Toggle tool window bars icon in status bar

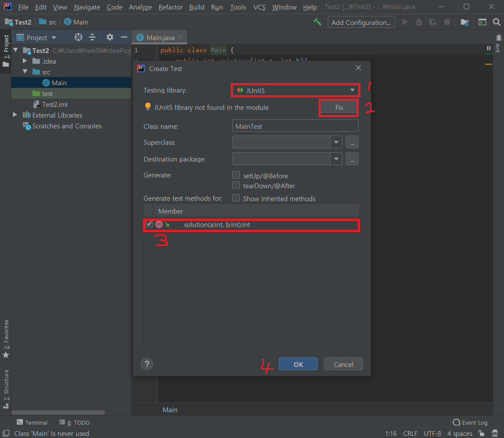pyautogui.click(x=6, y=433)
